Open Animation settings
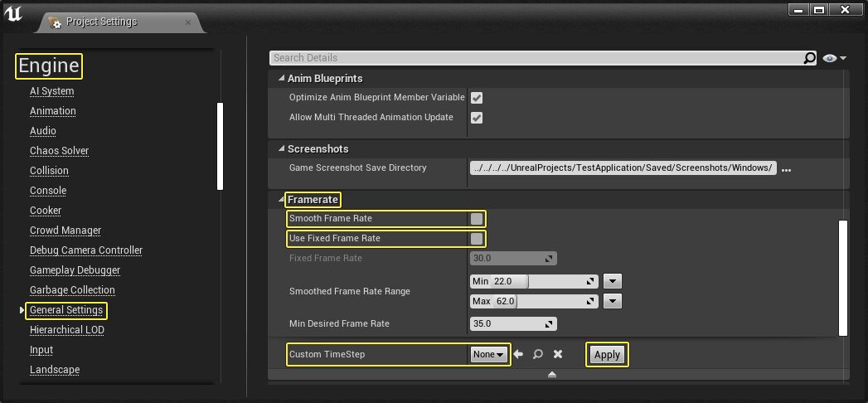This screenshot has height=403, width=868. 52,111
